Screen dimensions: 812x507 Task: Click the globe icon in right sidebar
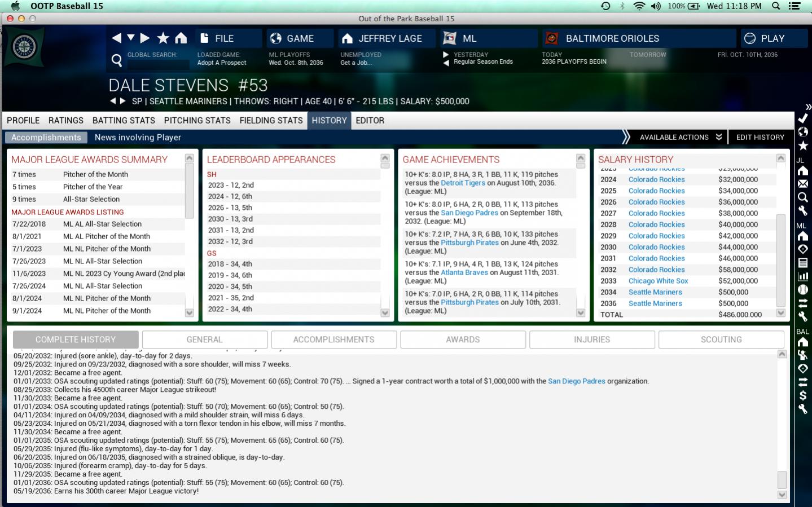pos(802,132)
